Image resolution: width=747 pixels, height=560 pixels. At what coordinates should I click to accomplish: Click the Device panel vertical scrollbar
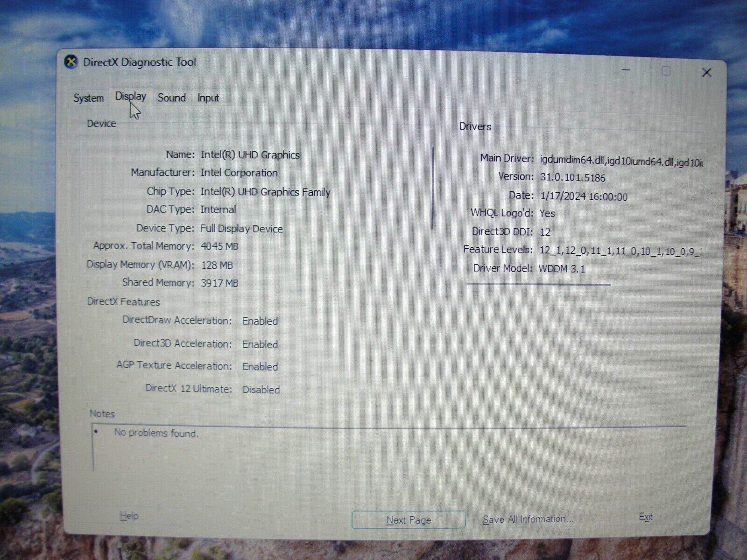[x=433, y=189]
